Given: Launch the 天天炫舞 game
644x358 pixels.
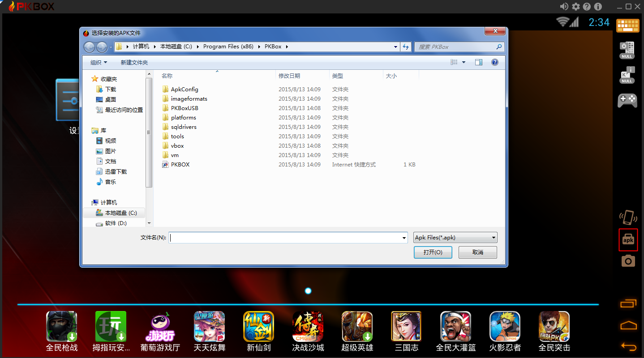Looking at the screenshot, I should (210, 331).
